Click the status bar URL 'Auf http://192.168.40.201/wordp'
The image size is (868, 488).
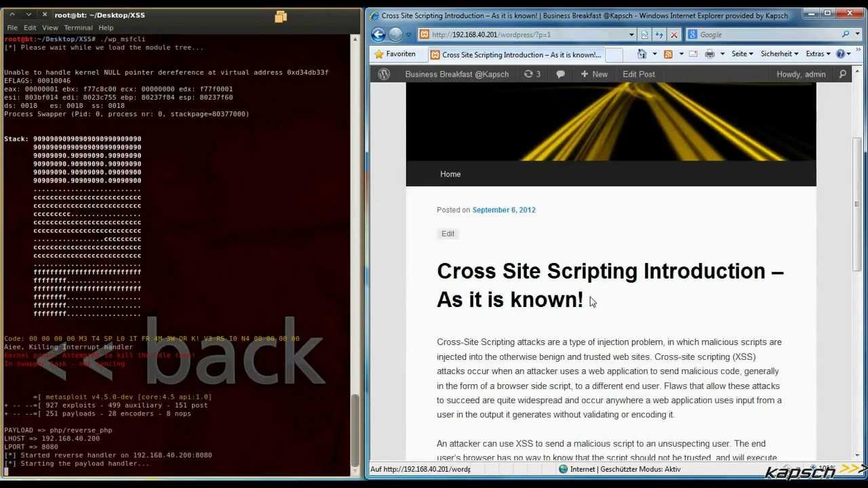click(x=420, y=469)
